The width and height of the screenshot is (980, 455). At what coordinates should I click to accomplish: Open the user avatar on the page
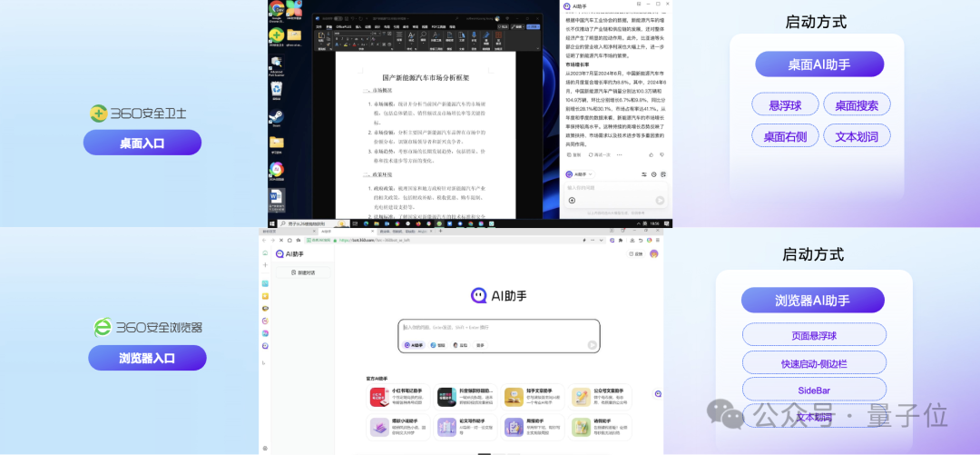(x=653, y=253)
